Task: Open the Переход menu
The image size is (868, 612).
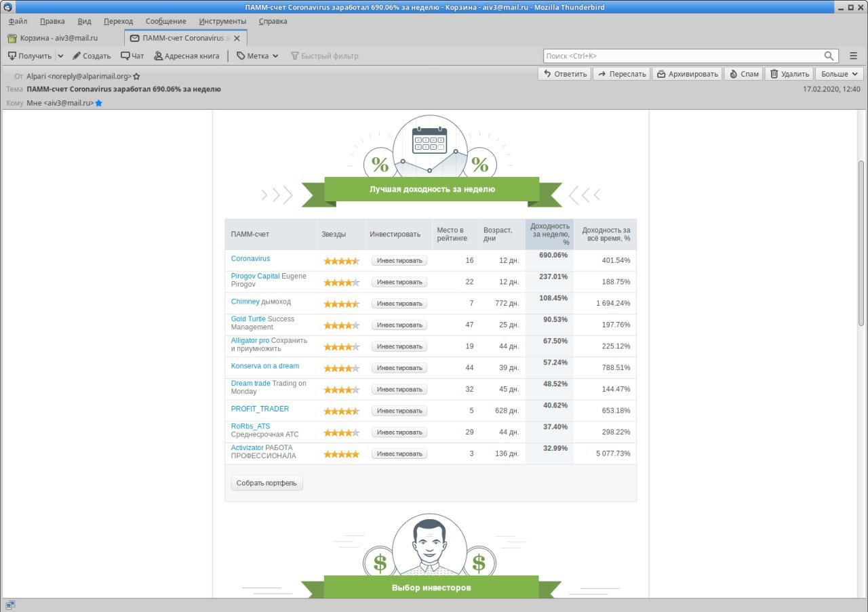Action: tap(119, 21)
